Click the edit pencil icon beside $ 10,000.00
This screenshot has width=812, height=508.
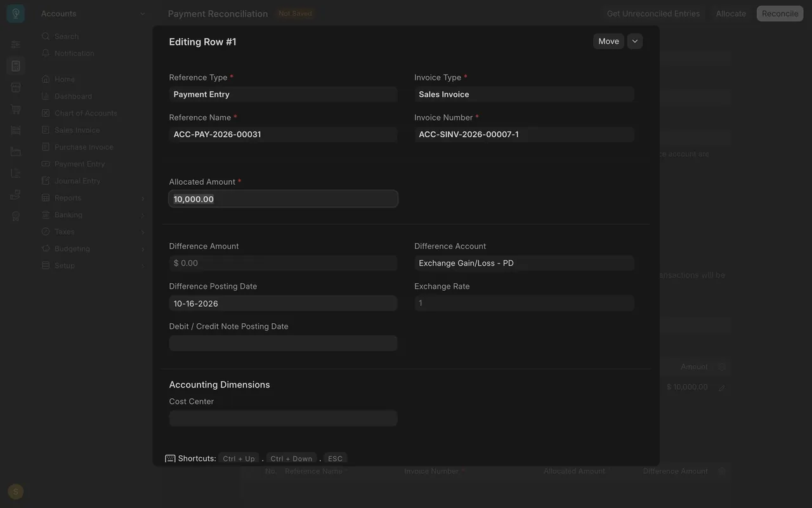(722, 387)
